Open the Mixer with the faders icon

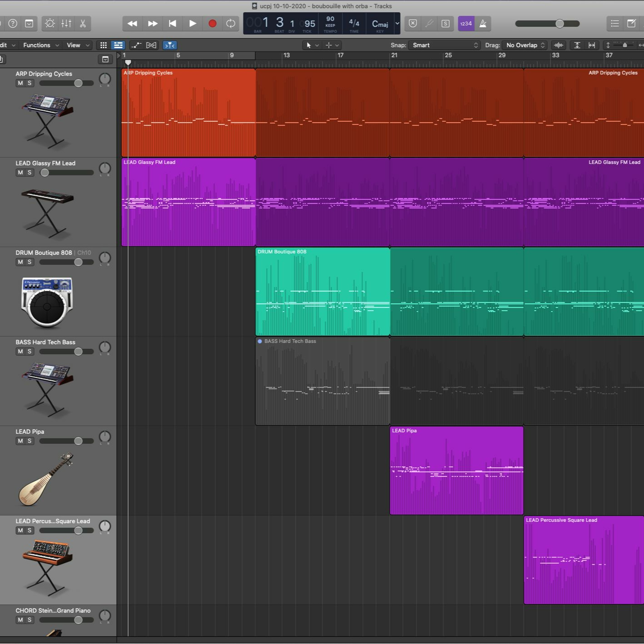coord(66,23)
